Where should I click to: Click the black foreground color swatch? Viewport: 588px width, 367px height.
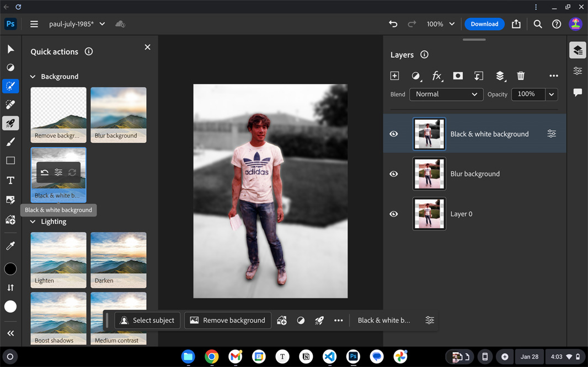click(x=10, y=269)
